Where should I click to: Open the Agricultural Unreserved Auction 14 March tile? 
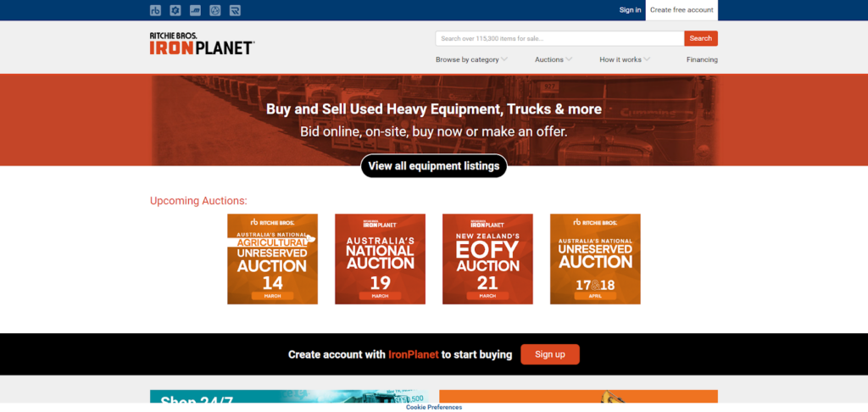pyautogui.click(x=272, y=259)
